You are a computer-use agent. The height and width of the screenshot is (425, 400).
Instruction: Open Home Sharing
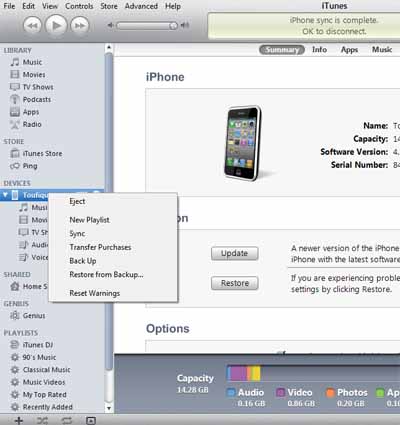[29, 286]
